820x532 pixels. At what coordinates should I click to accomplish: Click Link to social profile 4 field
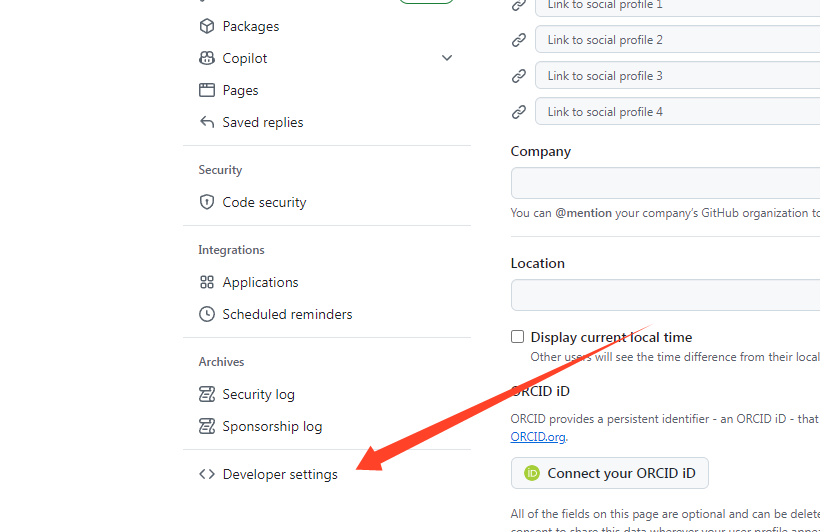pyautogui.click(x=678, y=111)
